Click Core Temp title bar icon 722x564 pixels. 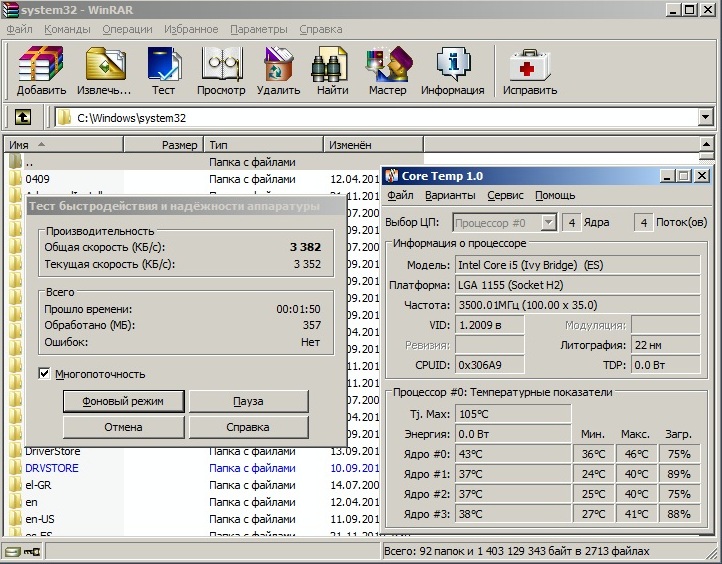pos(391,176)
